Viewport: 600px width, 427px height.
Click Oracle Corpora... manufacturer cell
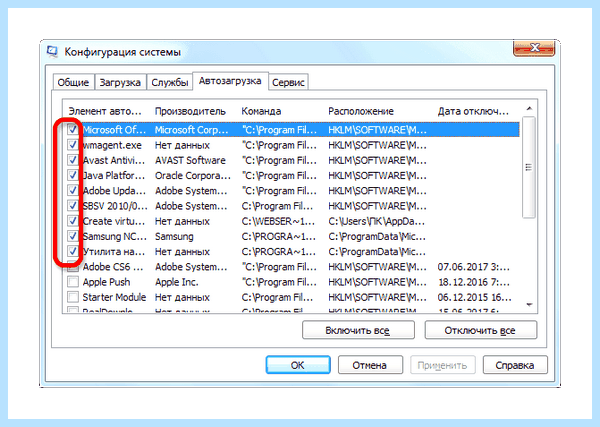click(193, 176)
